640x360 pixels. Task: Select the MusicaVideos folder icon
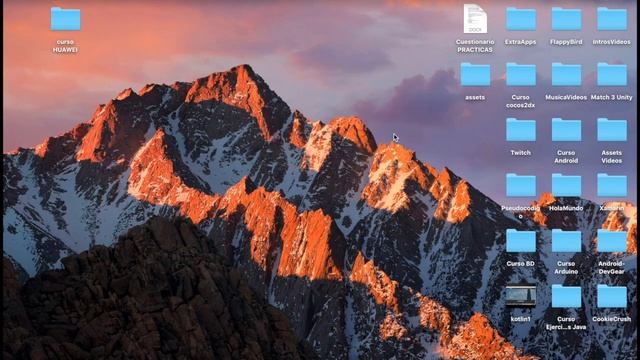(x=566, y=74)
